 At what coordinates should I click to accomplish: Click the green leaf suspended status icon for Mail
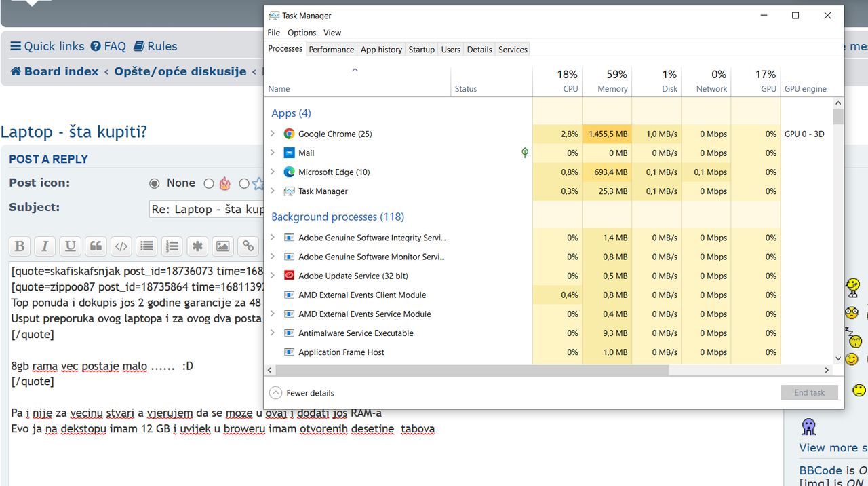[524, 153]
